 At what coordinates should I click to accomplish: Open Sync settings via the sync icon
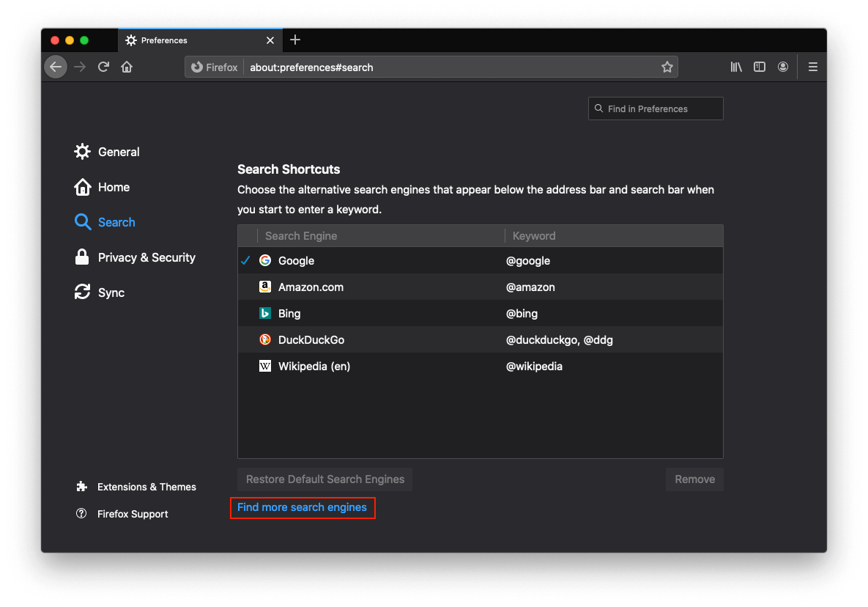pyautogui.click(x=83, y=292)
